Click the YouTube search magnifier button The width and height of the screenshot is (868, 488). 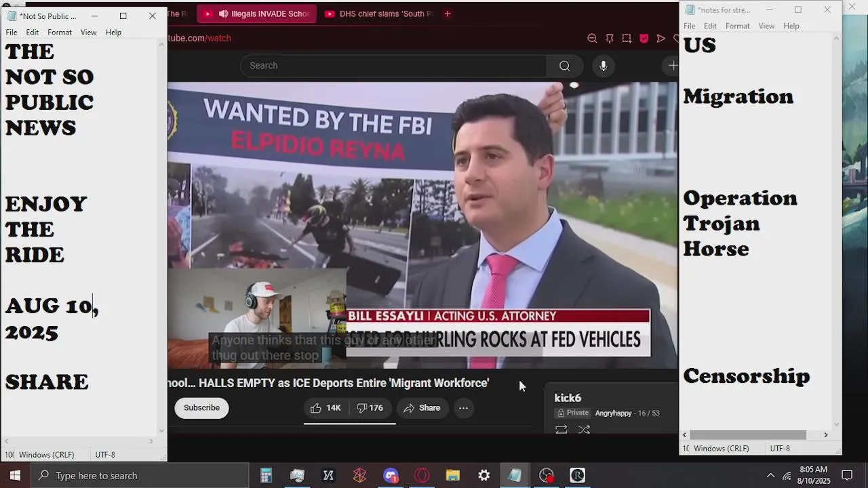click(564, 66)
